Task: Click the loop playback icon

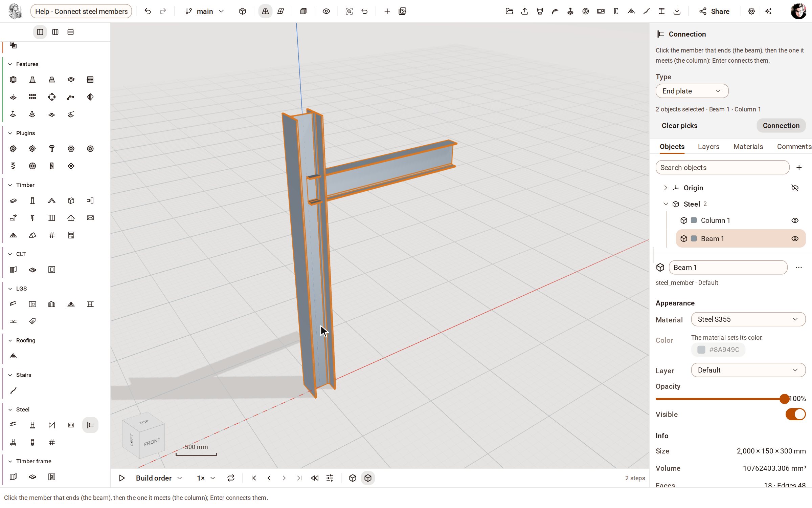Action: click(231, 478)
